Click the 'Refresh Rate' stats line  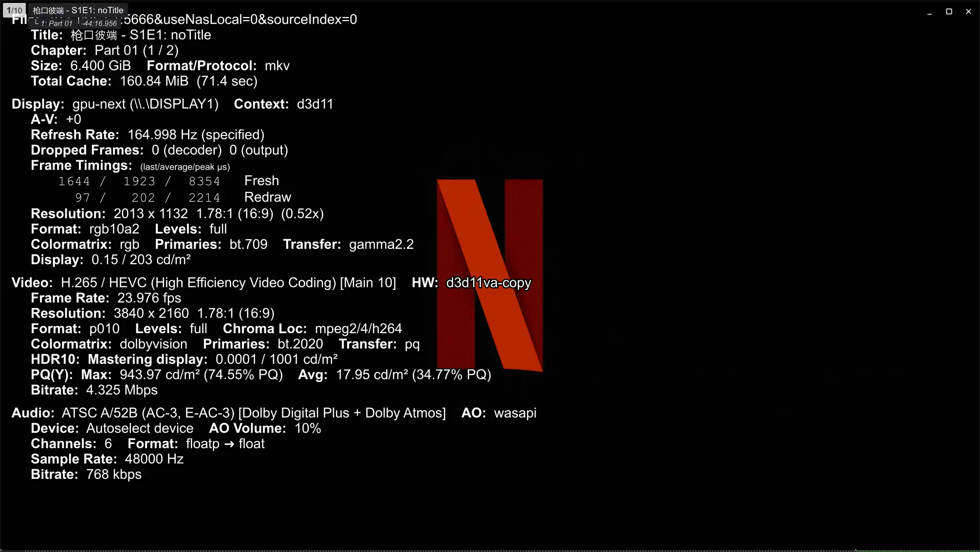(148, 135)
